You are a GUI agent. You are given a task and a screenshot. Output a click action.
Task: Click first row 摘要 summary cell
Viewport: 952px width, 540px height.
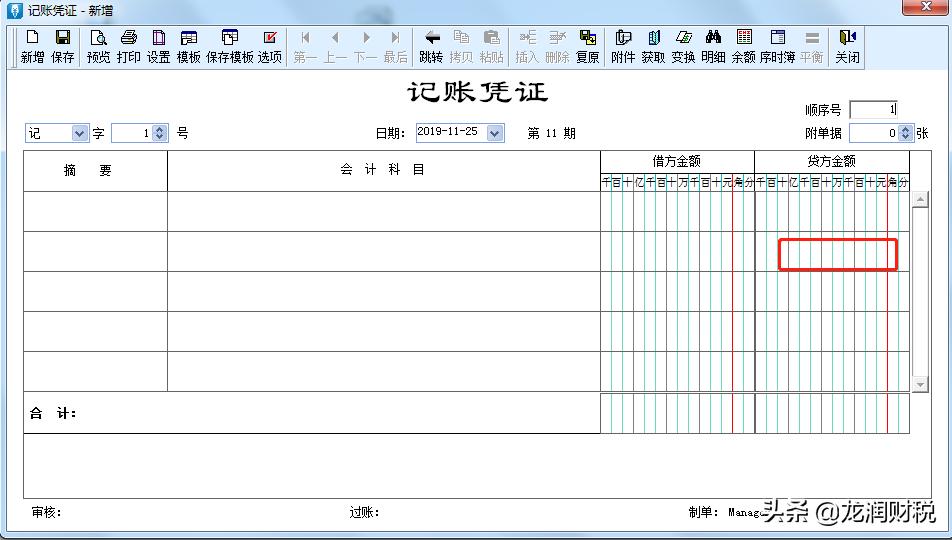coord(95,211)
